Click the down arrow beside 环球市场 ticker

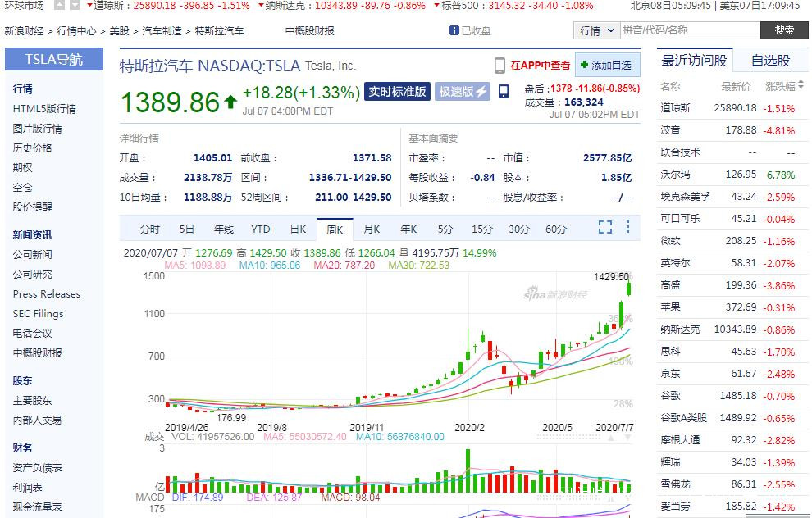(75, 5)
